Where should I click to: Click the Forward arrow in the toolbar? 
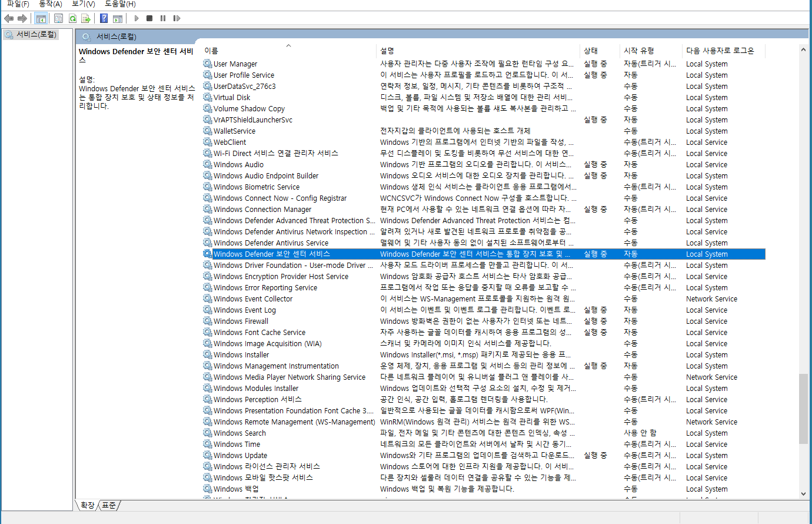(x=22, y=18)
